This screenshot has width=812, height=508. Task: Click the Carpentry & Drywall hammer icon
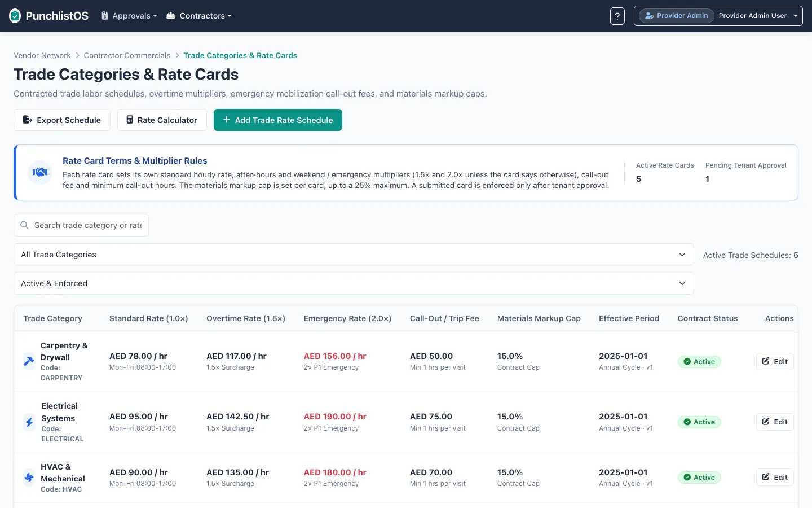[x=29, y=361]
